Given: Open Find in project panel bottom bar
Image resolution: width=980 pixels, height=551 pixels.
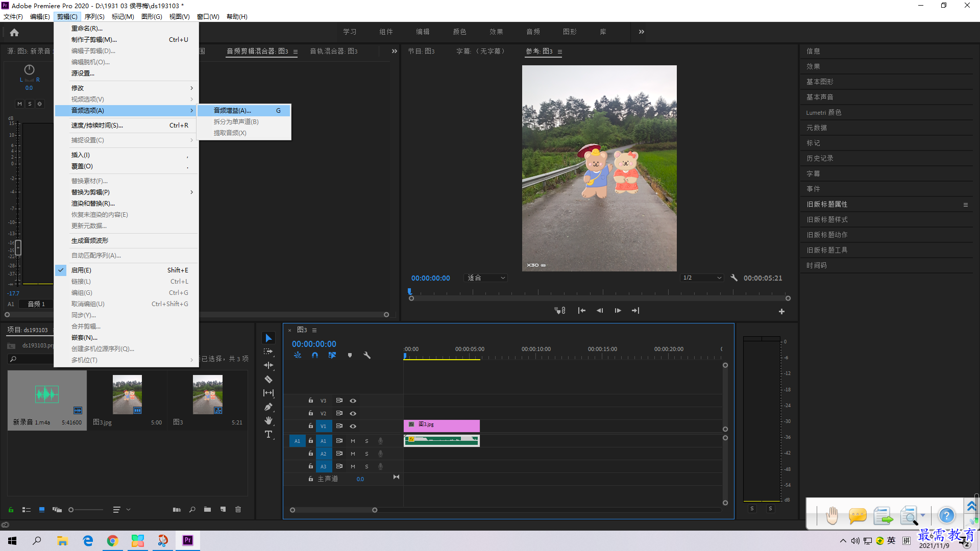Looking at the screenshot, I should click(x=192, y=509).
